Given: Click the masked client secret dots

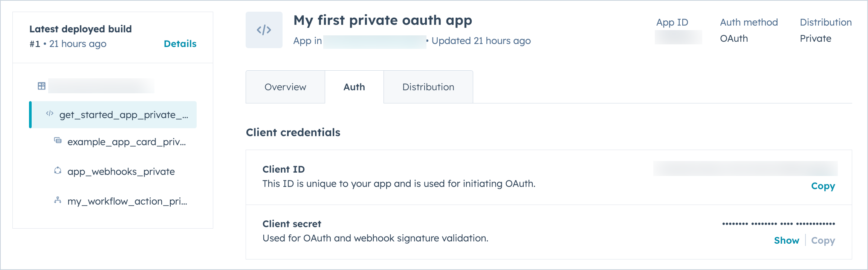Looking at the screenshot, I should pyautogui.click(x=778, y=224).
